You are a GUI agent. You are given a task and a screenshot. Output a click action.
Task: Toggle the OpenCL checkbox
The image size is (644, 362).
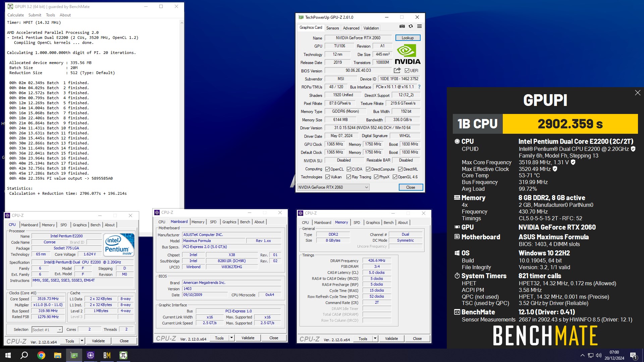[328, 169]
